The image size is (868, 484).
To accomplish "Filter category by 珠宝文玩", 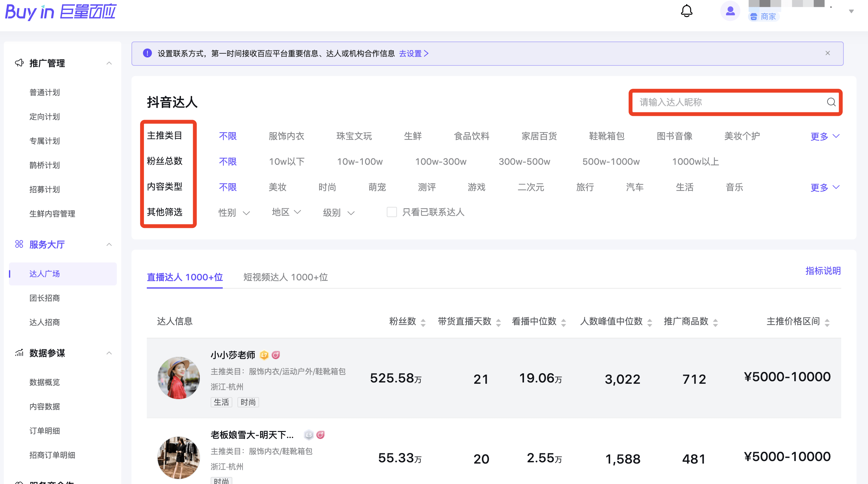I will (354, 136).
